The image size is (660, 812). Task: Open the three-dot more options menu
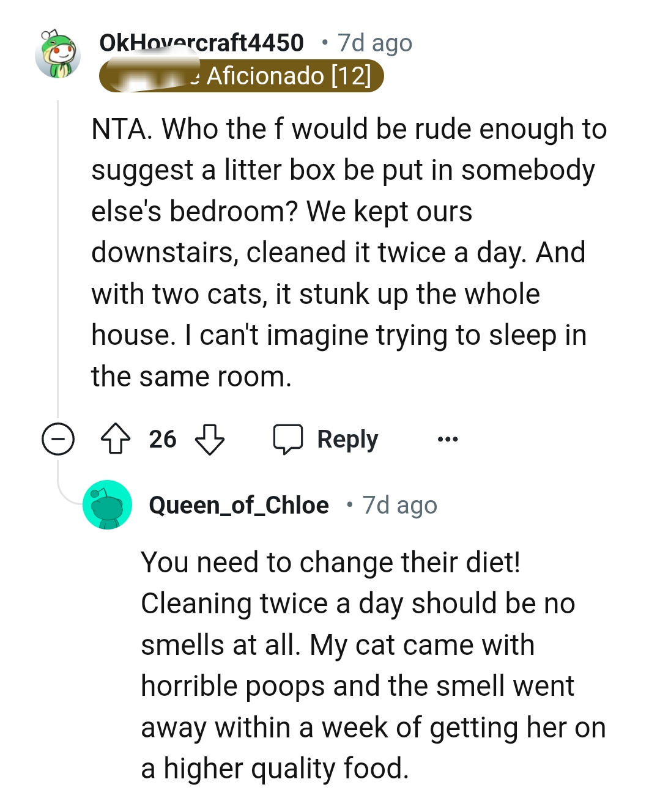pos(448,439)
